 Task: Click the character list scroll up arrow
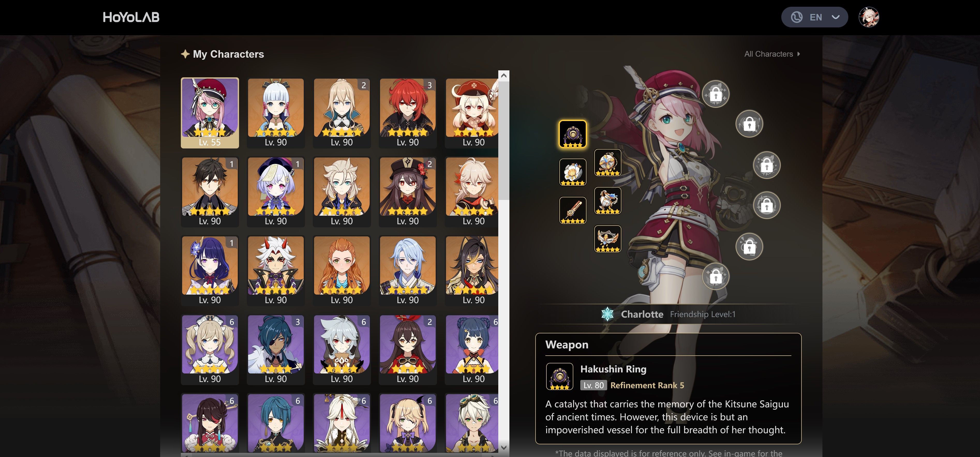click(504, 75)
